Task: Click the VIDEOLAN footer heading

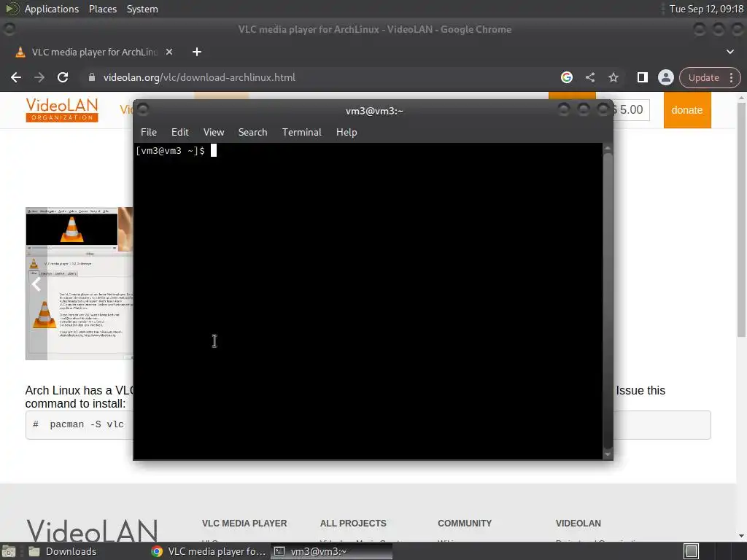Action: [x=578, y=524]
